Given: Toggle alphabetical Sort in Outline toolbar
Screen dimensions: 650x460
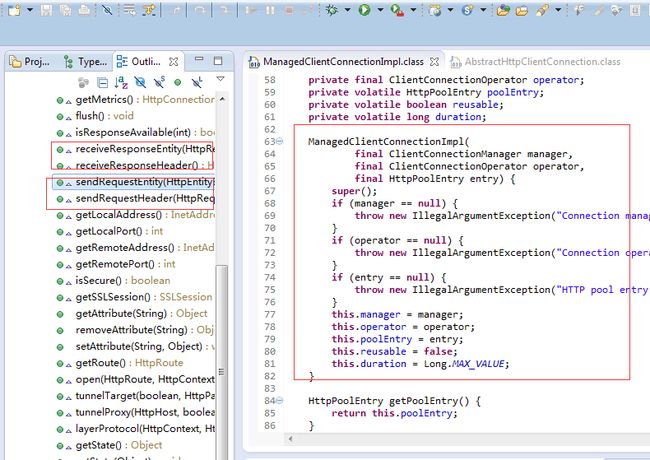Looking at the screenshot, I should (121, 82).
